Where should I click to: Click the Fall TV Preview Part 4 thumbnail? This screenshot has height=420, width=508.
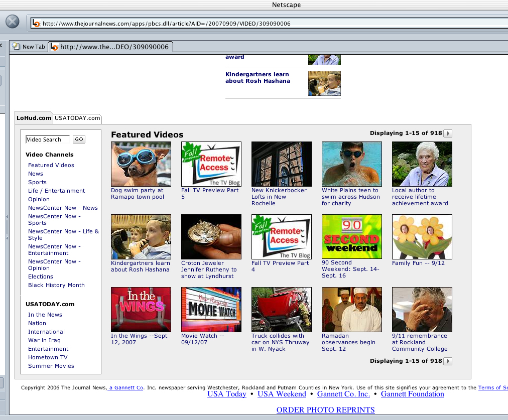coord(282,237)
